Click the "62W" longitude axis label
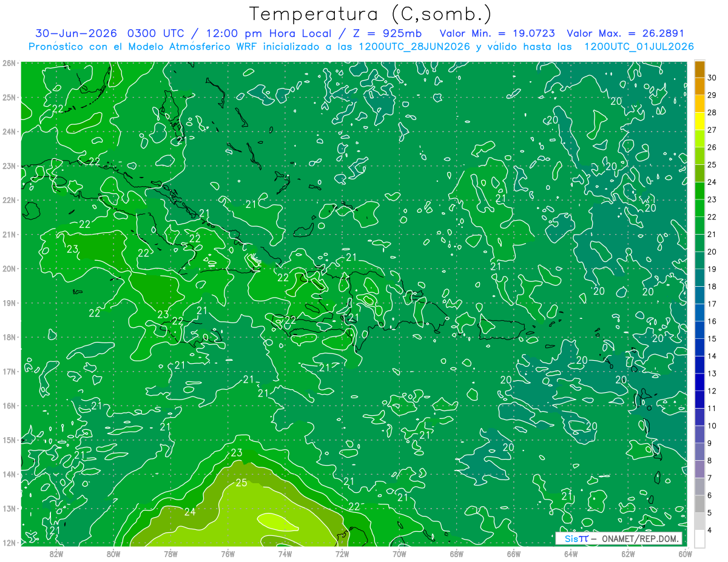This screenshot has width=728, height=562. [628, 553]
